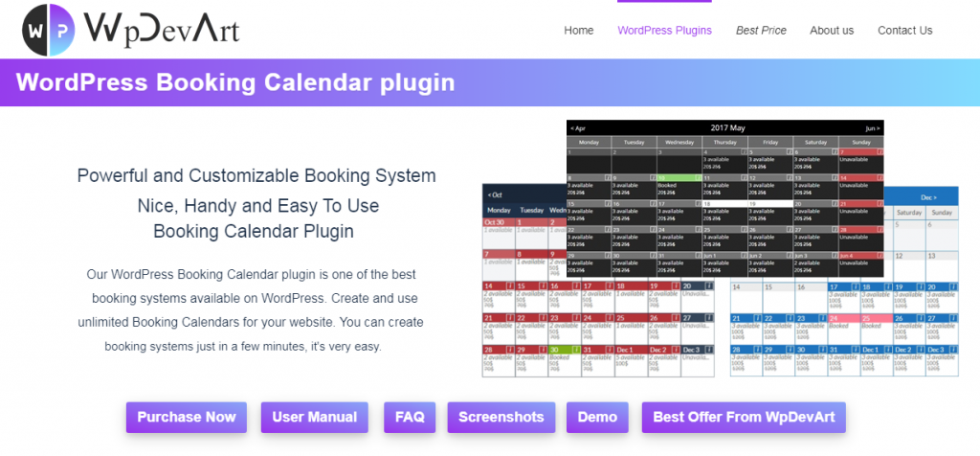
Task: Click Best Offer From WpDevArt button
Action: 744,418
